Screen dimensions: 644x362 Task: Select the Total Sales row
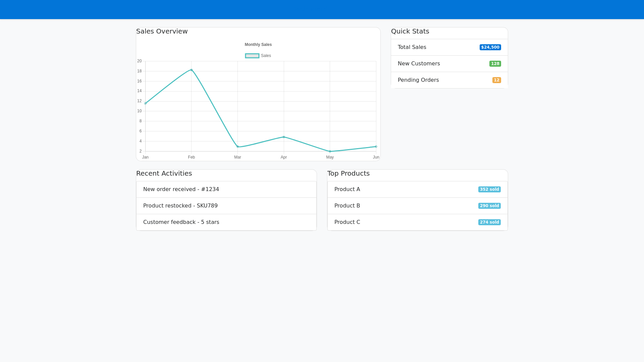[x=449, y=47]
